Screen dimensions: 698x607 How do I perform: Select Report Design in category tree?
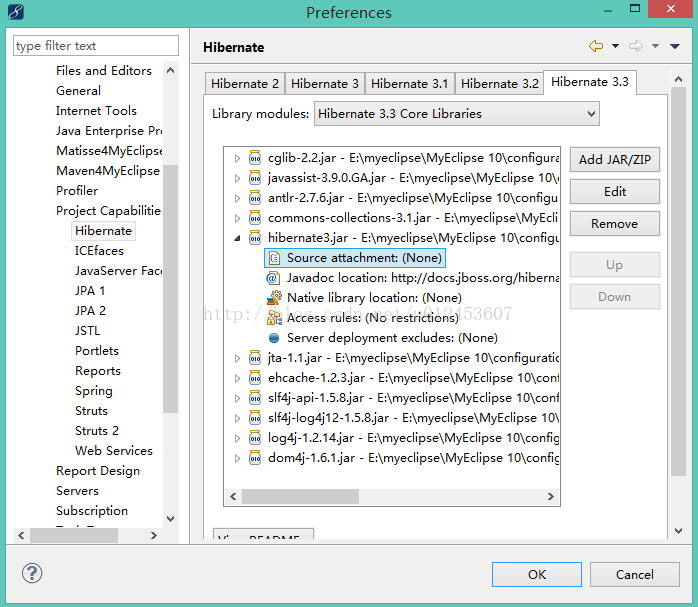coord(98,471)
